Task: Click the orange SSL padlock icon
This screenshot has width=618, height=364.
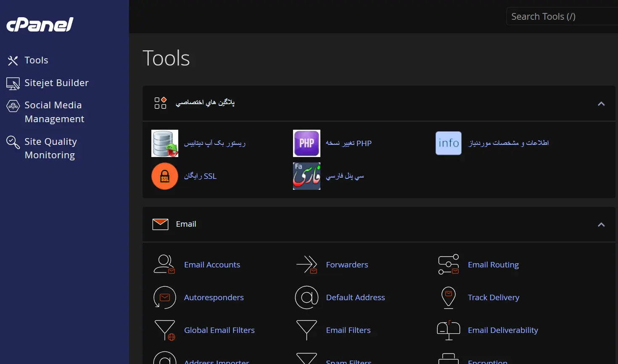Action: [165, 176]
